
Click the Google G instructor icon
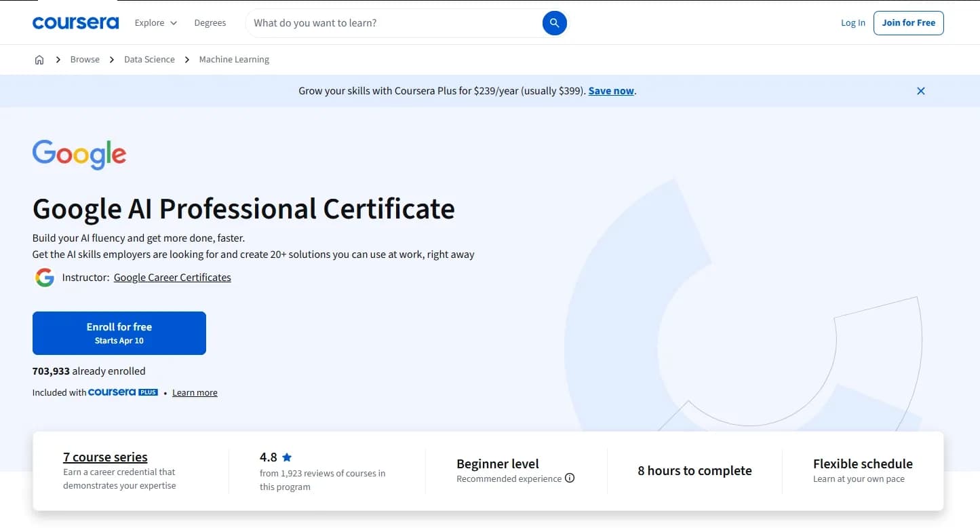coord(45,278)
